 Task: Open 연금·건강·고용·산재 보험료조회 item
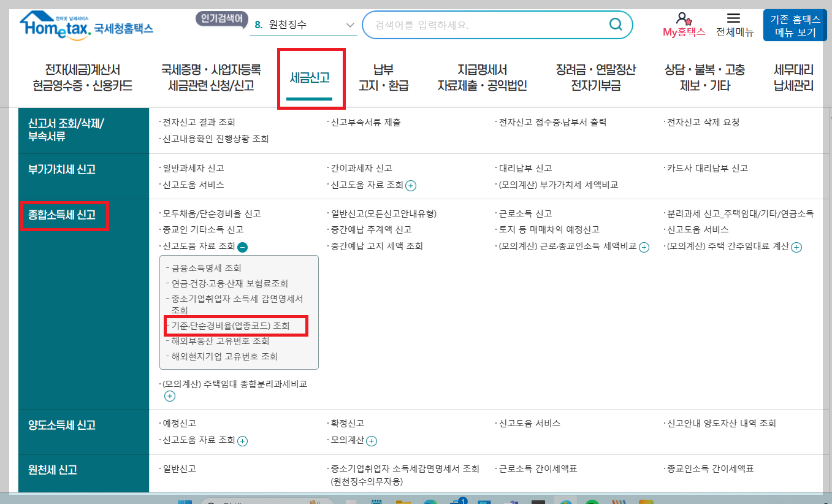[x=229, y=283]
